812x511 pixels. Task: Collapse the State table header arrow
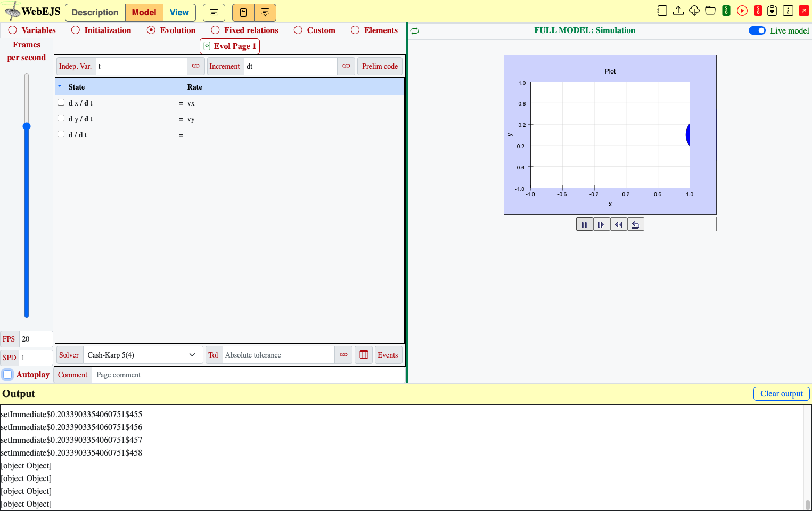[x=60, y=86]
